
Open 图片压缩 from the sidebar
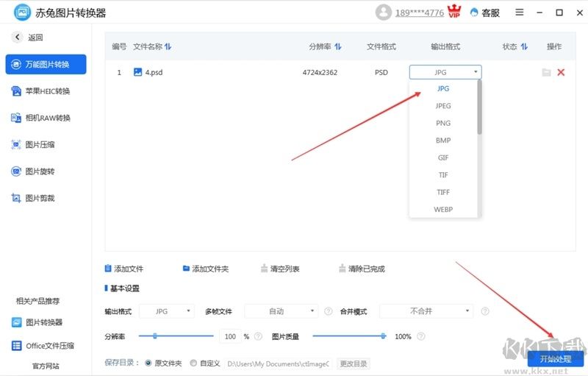coord(33,144)
